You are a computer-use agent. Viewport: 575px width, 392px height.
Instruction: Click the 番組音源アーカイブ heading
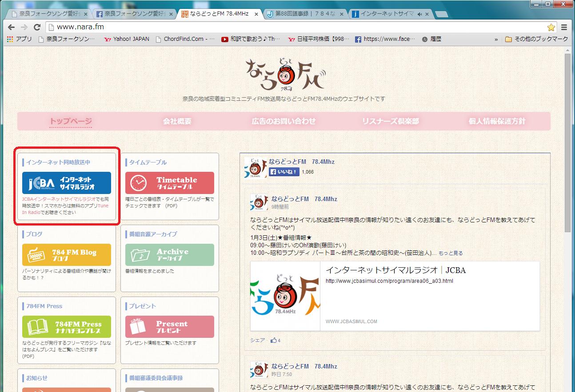(x=153, y=234)
